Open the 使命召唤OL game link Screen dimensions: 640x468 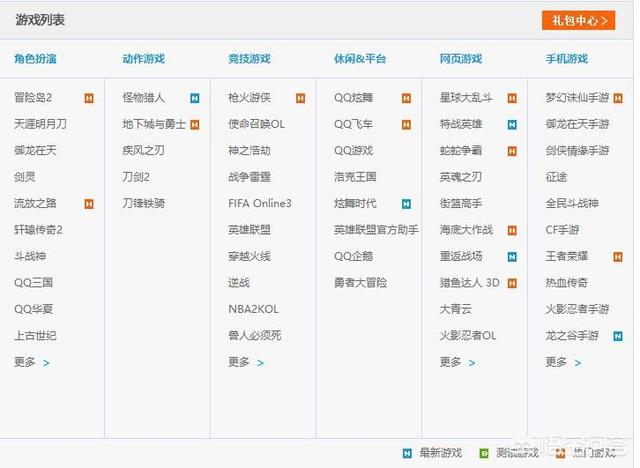tap(256, 124)
